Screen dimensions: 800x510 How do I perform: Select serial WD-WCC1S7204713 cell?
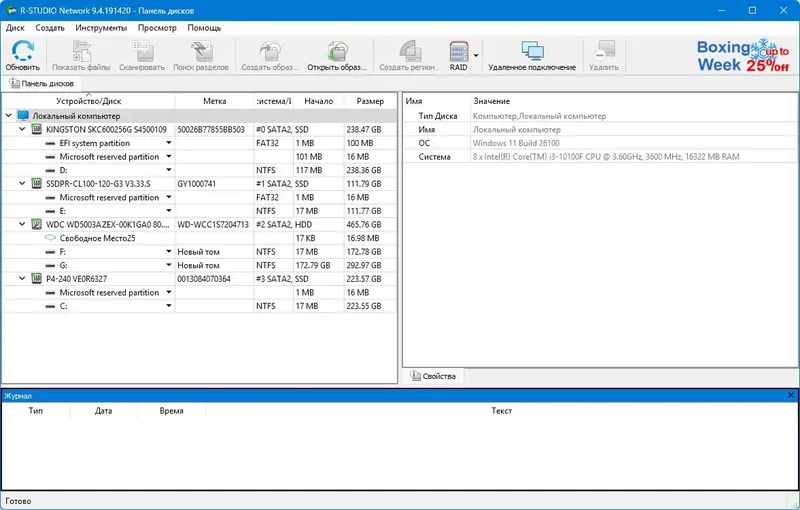tap(213, 224)
